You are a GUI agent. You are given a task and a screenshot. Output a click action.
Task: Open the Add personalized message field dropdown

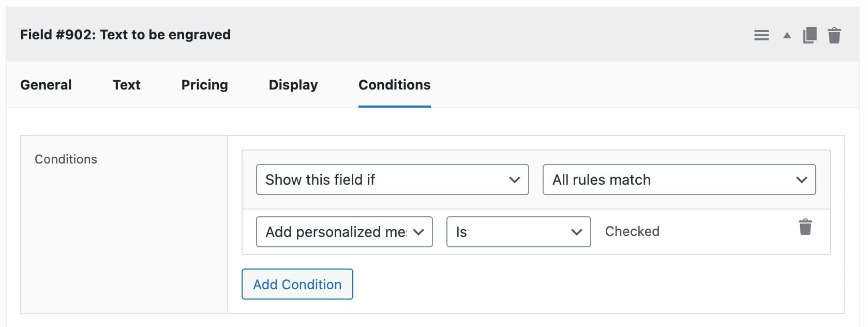tap(344, 232)
